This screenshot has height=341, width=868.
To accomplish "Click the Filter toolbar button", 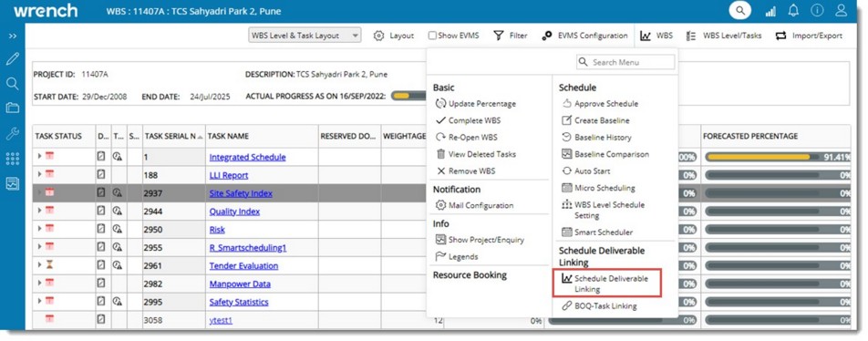I will (511, 36).
